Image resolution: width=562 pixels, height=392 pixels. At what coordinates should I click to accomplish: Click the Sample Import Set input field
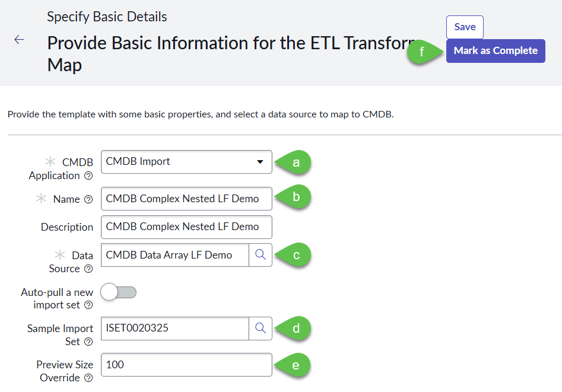pos(174,328)
